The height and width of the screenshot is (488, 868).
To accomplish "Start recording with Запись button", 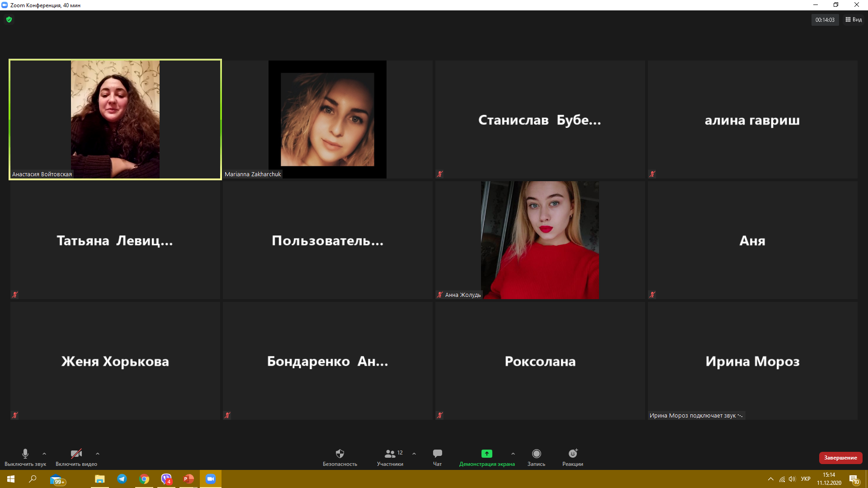I will (536, 457).
